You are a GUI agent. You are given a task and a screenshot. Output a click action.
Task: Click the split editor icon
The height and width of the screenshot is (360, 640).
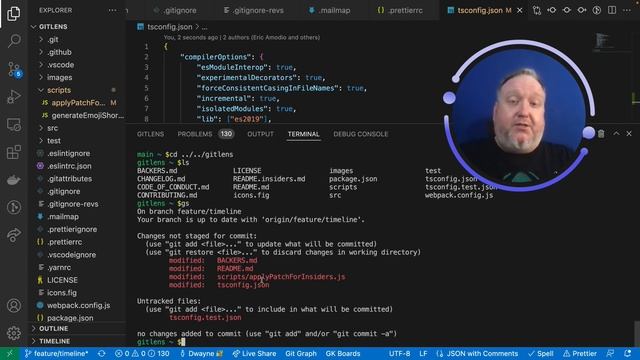point(612,10)
